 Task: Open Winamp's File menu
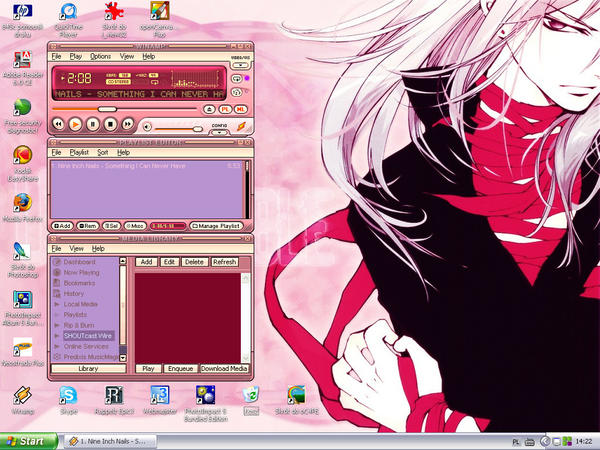point(56,56)
